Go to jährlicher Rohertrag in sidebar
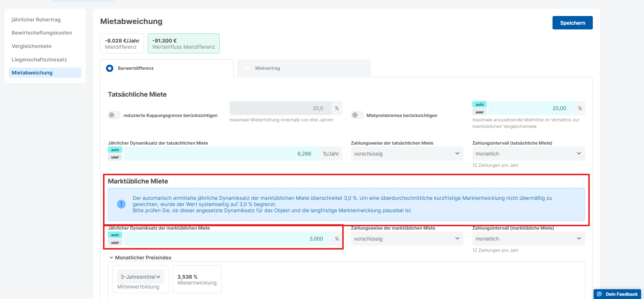644x299 pixels. coord(36,20)
